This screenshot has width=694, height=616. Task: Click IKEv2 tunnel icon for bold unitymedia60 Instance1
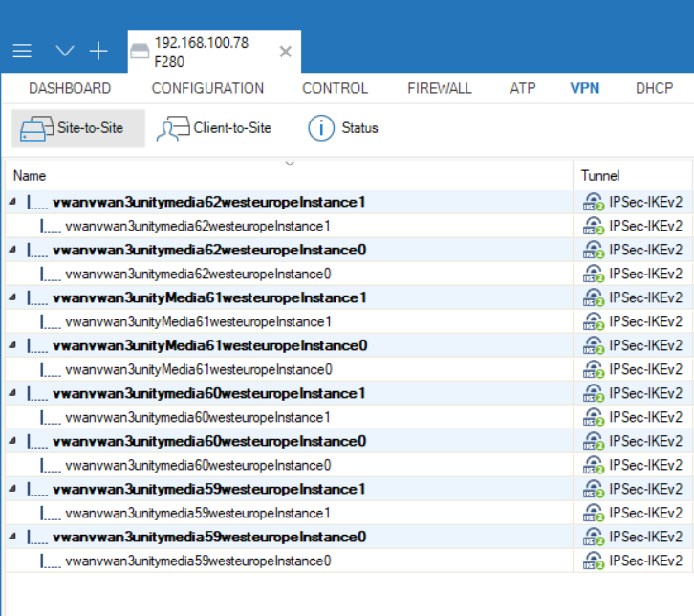coord(593,393)
